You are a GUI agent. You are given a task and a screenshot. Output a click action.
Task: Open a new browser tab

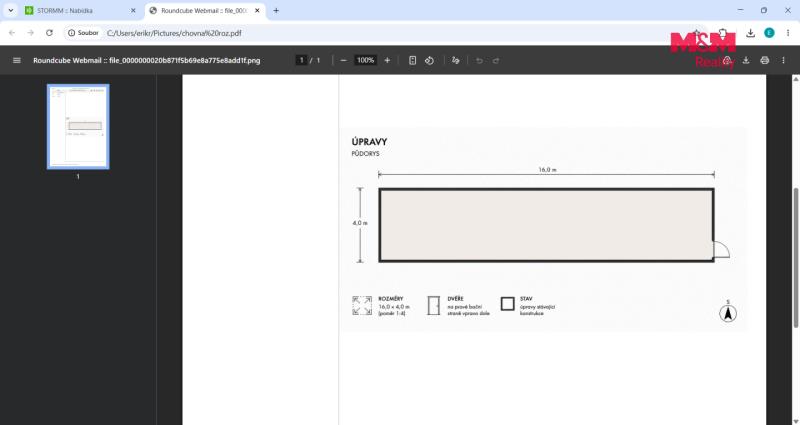276,10
